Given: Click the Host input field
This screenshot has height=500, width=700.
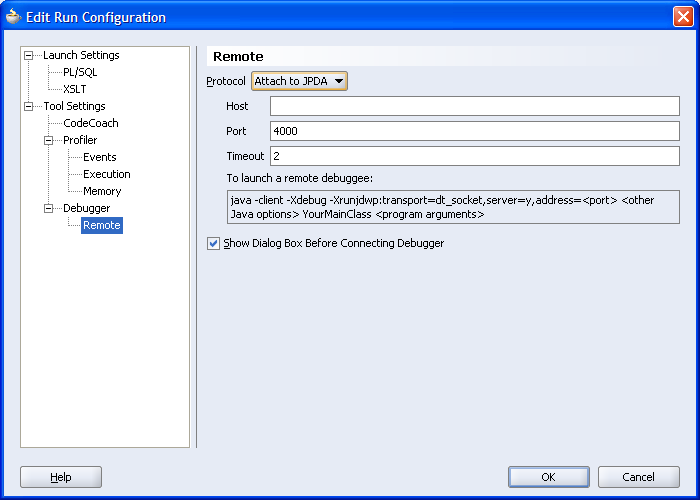Looking at the screenshot, I should point(474,106).
